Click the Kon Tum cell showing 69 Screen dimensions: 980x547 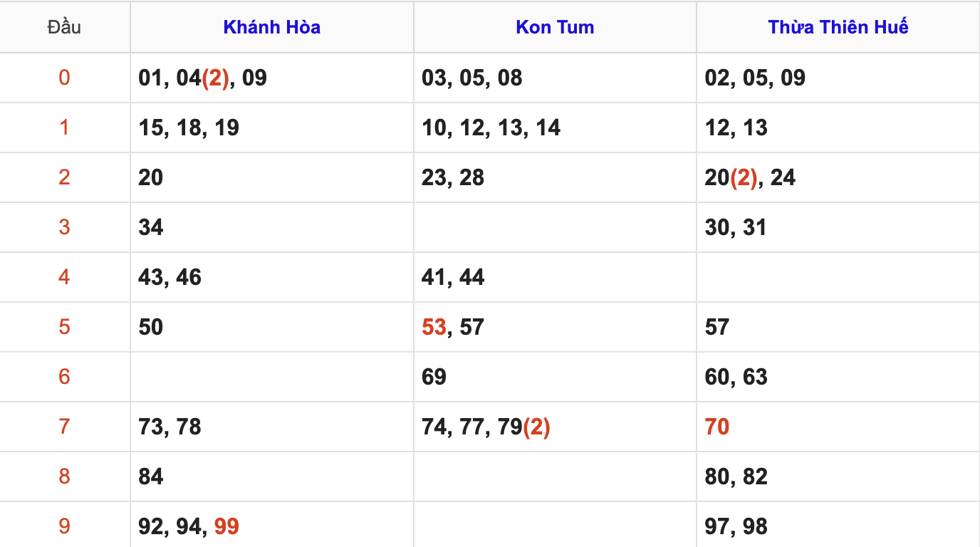(x=555, y=377)
